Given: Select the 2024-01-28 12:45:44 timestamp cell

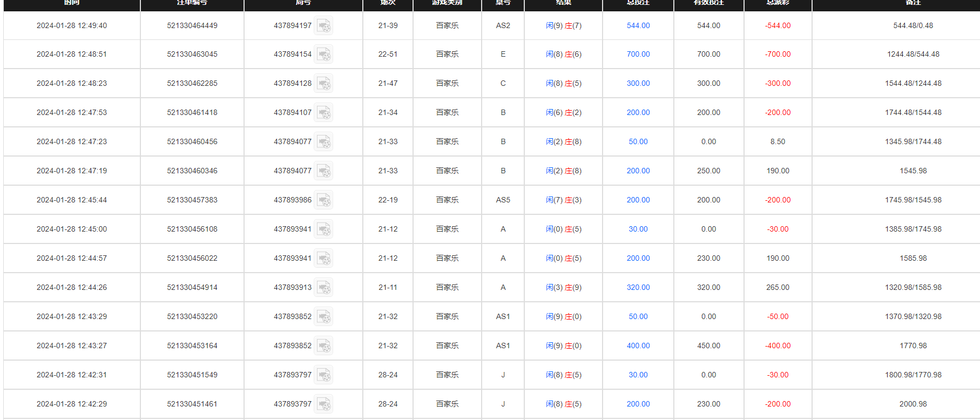Looking at the screenshot, I should coord(72,200).
